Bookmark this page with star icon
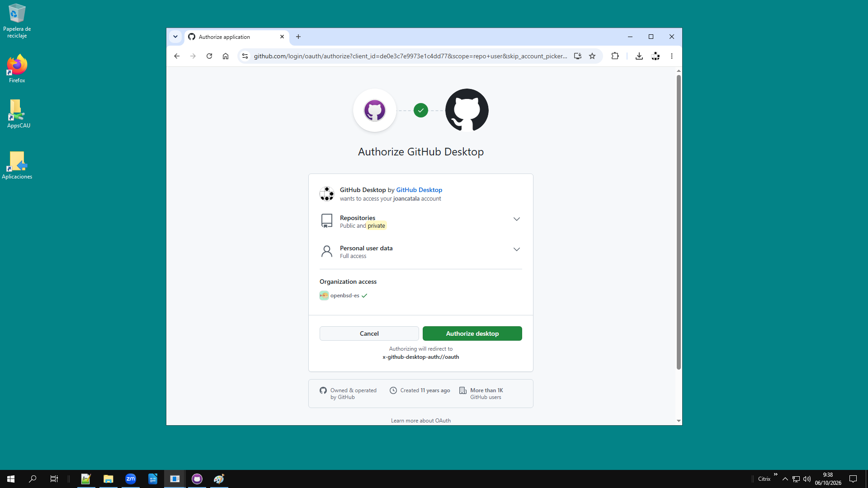The height and width of the screenshot is (488, 868). click(592, 56)
